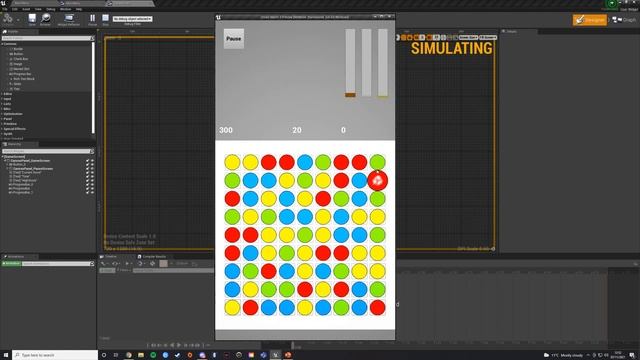
Task: Click the rightmost progress bar in game
Action: pyautogui.click(x=383, y=63)
